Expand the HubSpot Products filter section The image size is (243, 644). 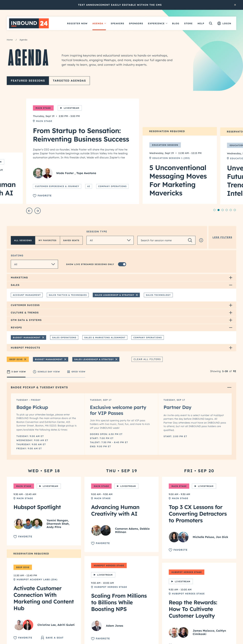[x=231, y=348]
